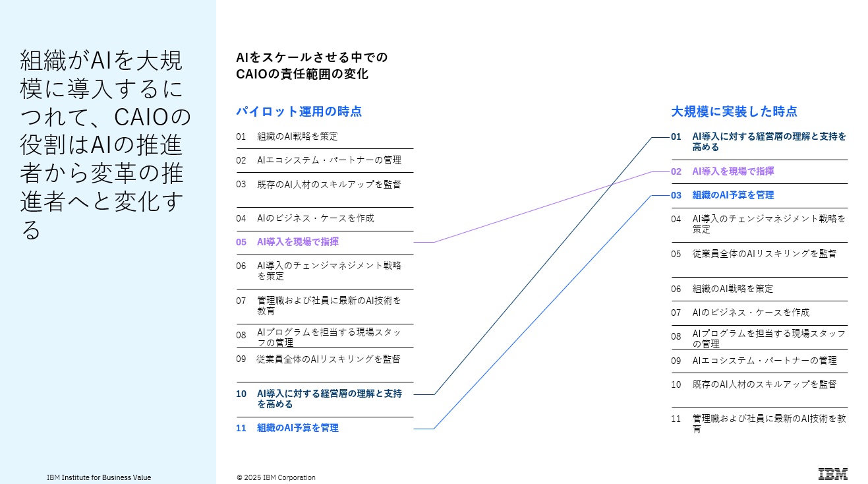Select pilot item 01 組織のAI戦略を策定

[x=297, y=136]
